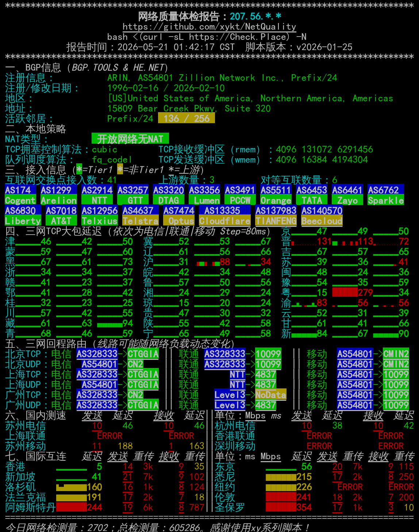Viewport: 419px width, 532px height.
Task: Click the 94 latency value in 藏 row
Action: pyautogui.click(x=128, y=323)
